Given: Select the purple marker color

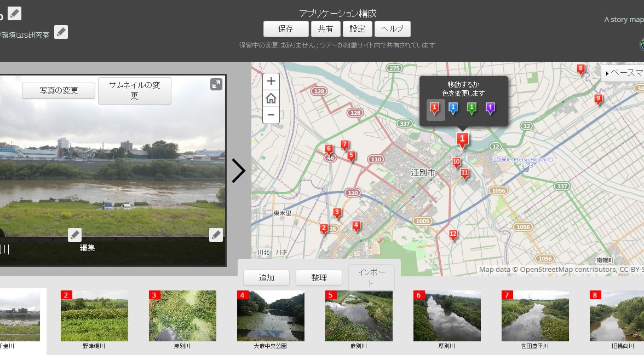Looking at the screenshot, I should coord(490,108).
